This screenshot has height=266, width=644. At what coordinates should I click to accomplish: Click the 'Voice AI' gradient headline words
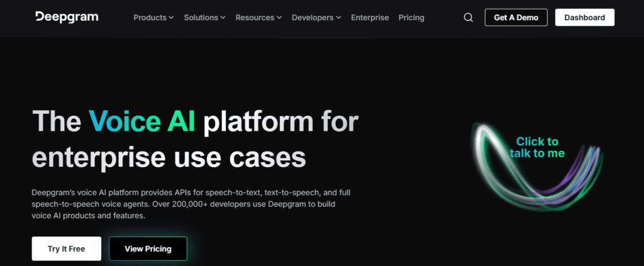pos(142,122)
